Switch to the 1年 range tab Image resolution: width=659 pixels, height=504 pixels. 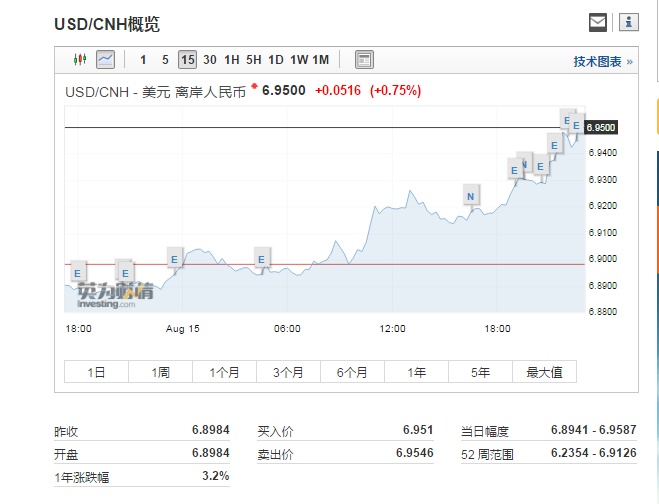pos(417,372)
